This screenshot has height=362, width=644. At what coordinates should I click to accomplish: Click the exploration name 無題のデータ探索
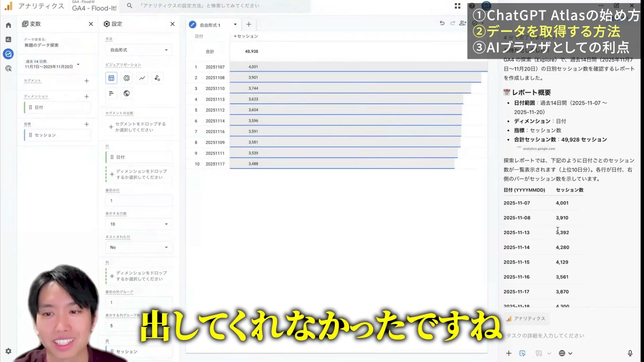coord(42,45)
